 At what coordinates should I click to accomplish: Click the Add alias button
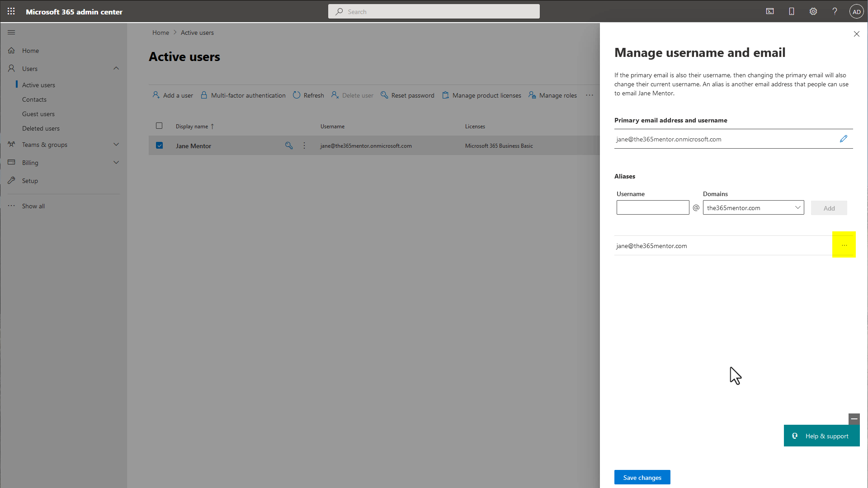point(829,207)
